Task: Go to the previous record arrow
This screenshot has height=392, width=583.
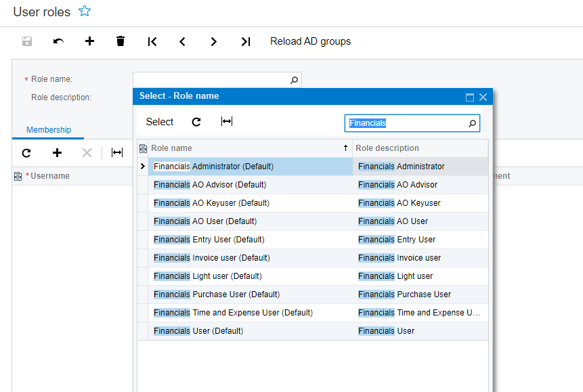Action: tap(183, 41)
